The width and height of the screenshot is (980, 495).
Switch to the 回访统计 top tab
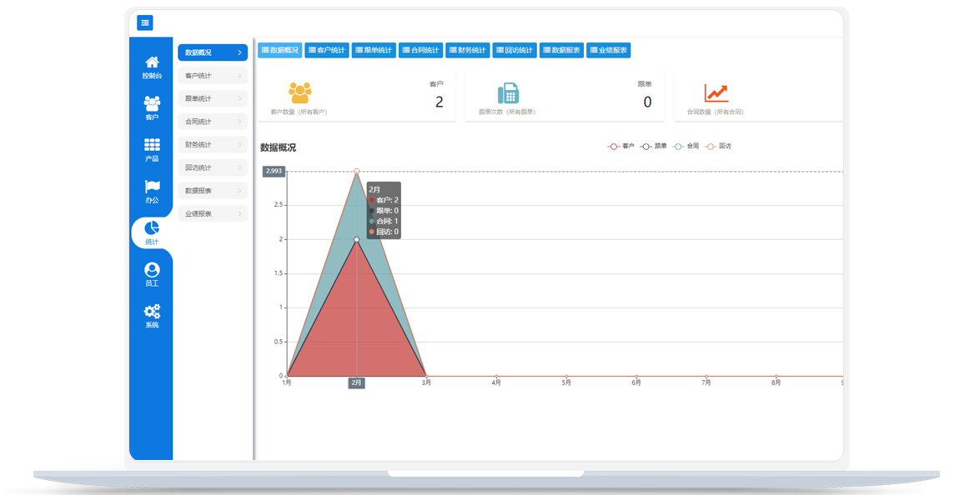point(514,51)
